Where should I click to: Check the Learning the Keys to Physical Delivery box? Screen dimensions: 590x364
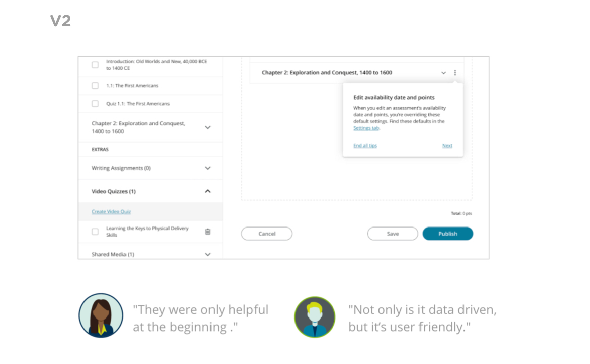click(x=95, y=232)
